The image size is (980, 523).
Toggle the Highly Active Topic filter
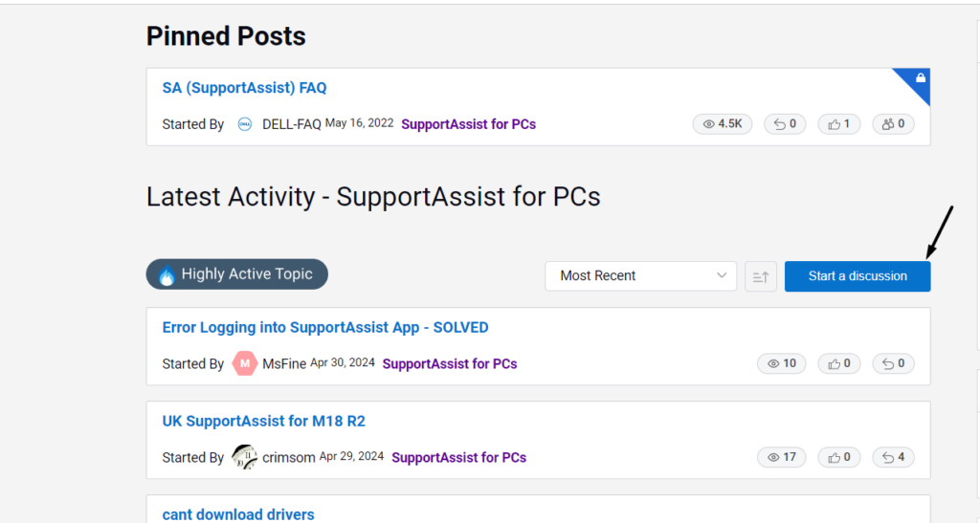point(236,274)
